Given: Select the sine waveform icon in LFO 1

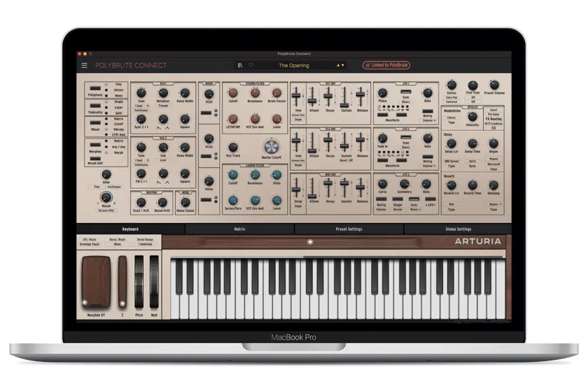Looking at the screenshot, I should 379,111.
